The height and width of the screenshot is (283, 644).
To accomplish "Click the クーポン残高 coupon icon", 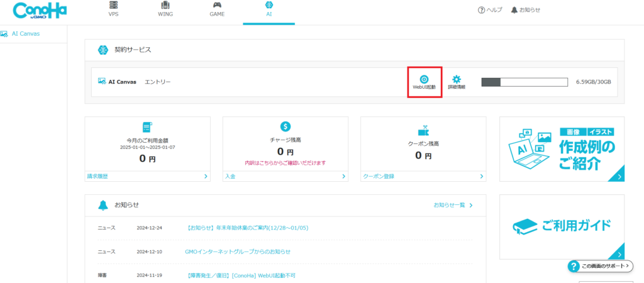I will click(423, 131).
